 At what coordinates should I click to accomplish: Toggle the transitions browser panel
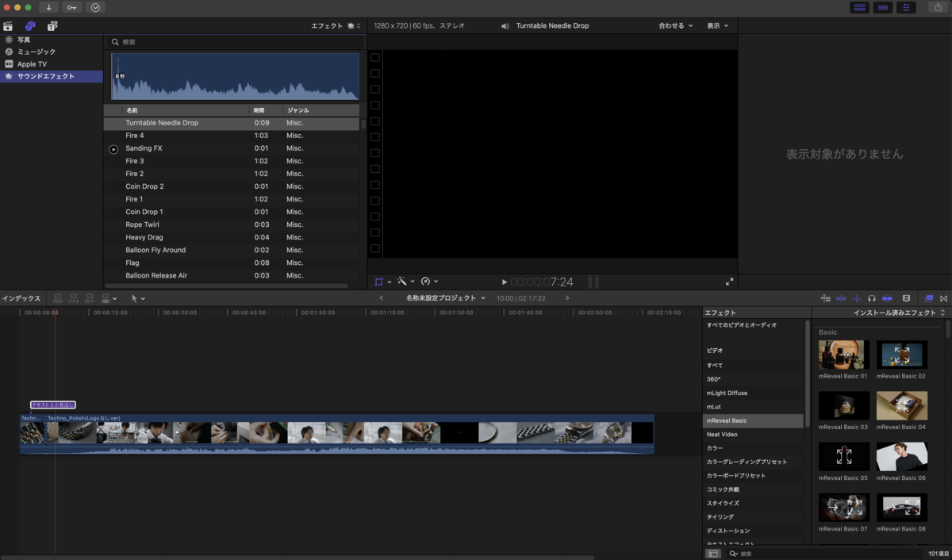pyautogui.click(x=944, y=298)
